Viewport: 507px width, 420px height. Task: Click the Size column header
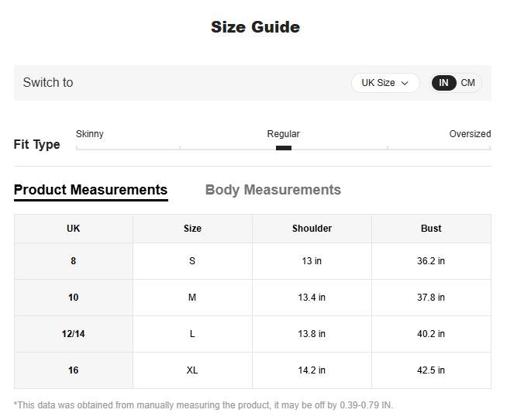[x=192, y=229]
